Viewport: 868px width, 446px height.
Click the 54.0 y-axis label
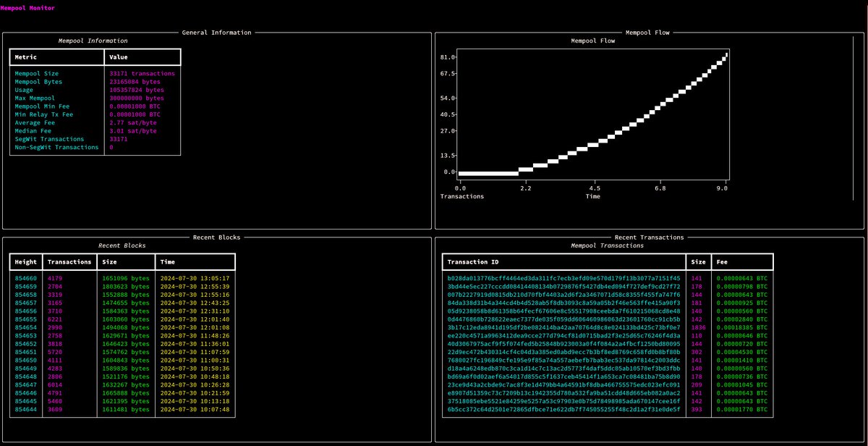(447, 98)
